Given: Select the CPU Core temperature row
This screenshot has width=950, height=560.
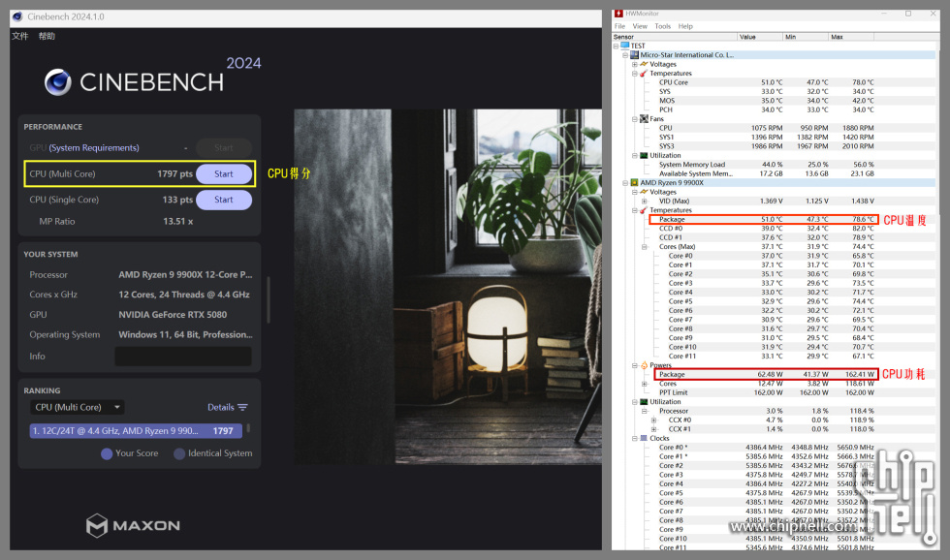Looking at the screenshot, I should [x=767, y=82].
